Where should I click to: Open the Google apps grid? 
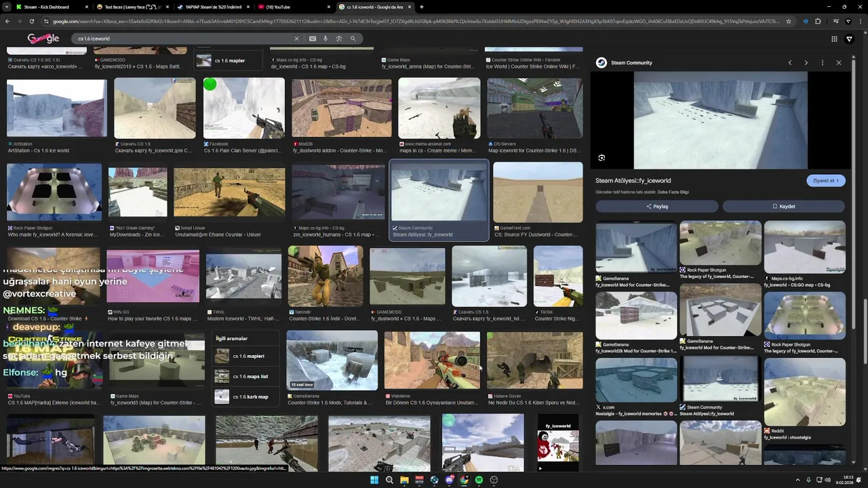point(834,39)
